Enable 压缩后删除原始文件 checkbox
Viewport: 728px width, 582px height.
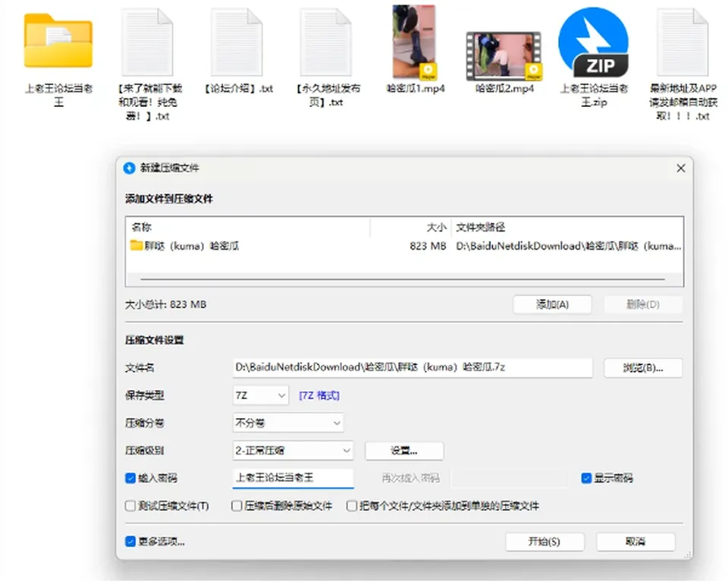pos(237,506)
